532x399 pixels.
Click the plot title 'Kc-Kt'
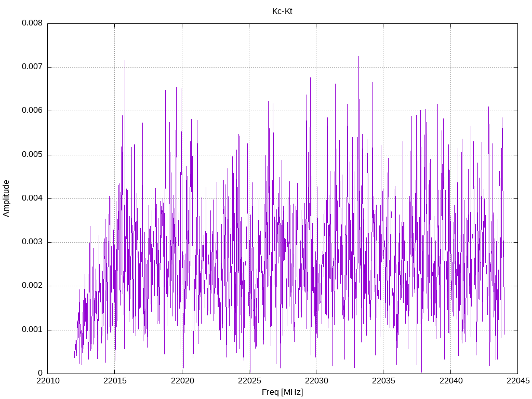[x=282, y=11]
